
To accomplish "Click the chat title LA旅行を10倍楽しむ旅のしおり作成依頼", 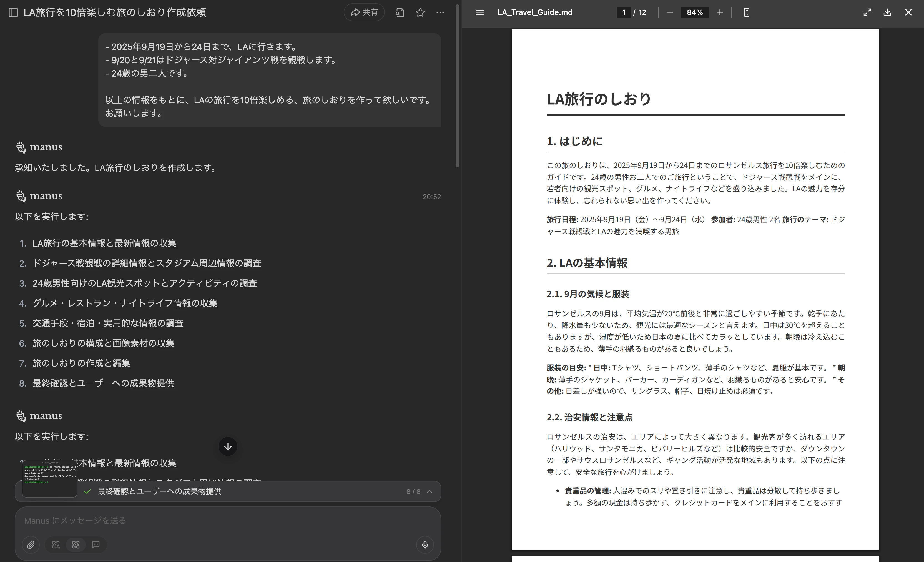I will click(x=115, y=12).
